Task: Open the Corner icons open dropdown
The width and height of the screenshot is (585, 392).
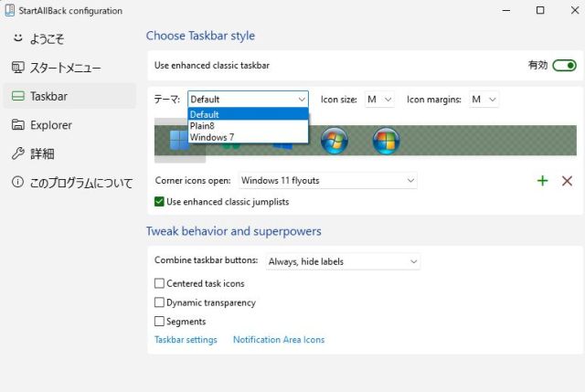Action: tap(328, 181)
